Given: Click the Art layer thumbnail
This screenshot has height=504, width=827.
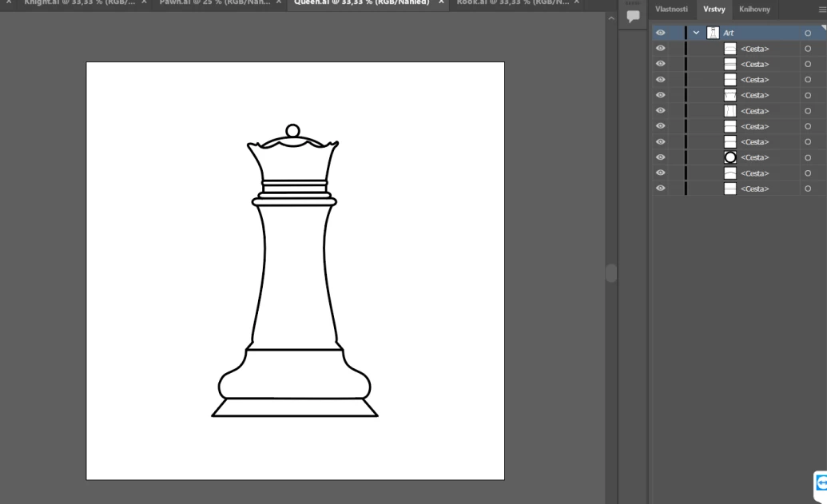Looking at the screenshot, I should (x=713, y=33).
